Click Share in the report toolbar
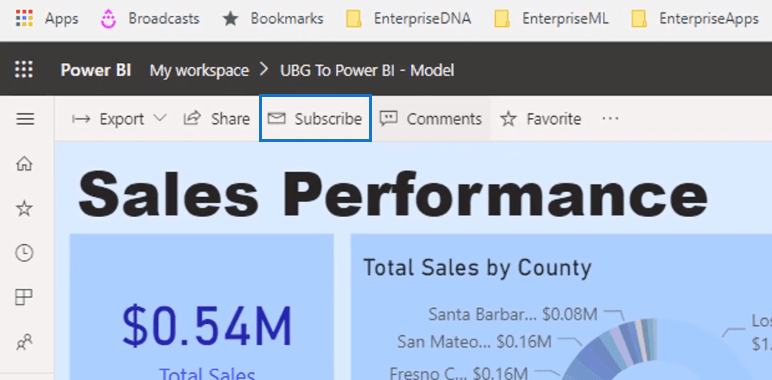Screen dimensions: 772x380 point(216,119)
